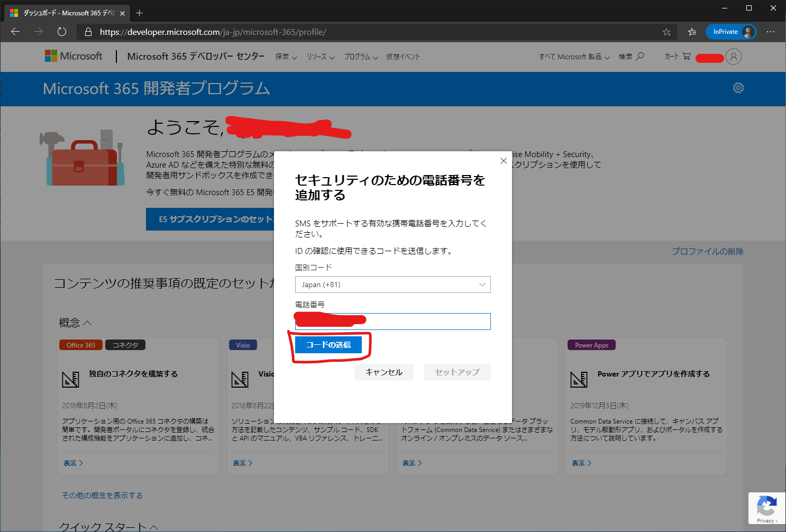This screenshot has width=786, height=532.
Task: Open a new browser tab
Action: pyautogui.click(x=140, y=13)
